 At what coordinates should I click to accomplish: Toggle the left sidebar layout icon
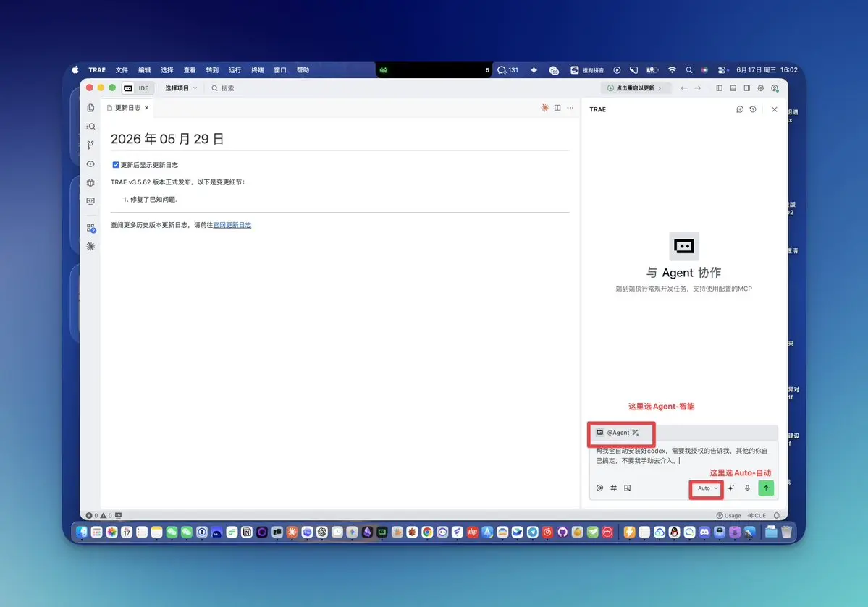coord(719,88)
